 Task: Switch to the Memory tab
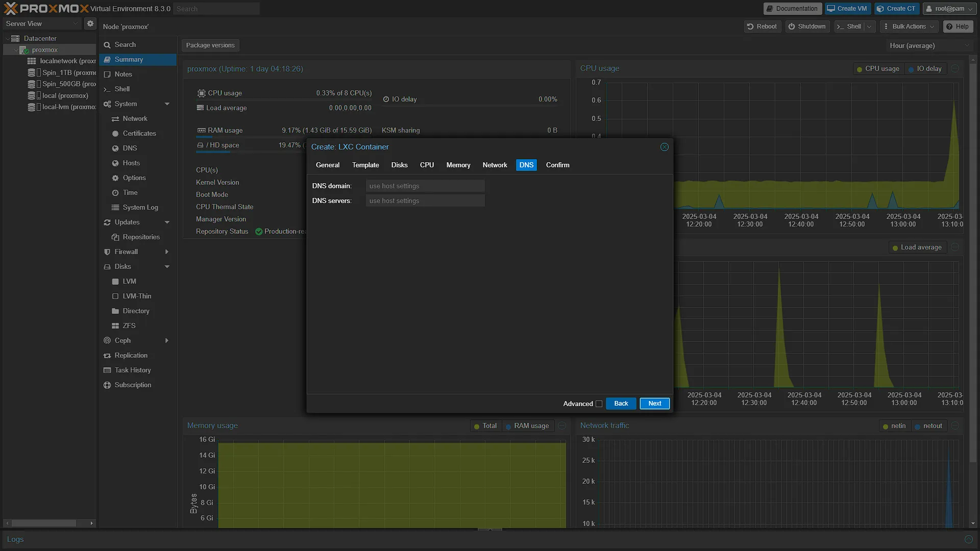tap(458, 165)
